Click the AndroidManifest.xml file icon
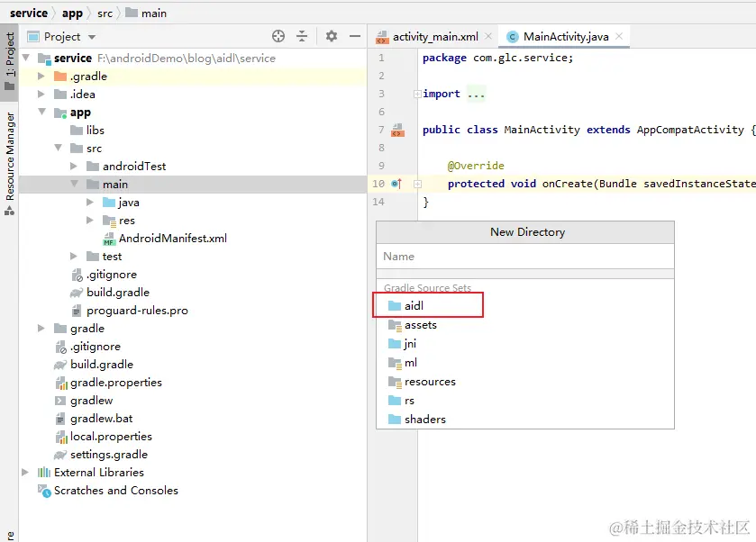This screenshot has width=756, height=542. pos(109,239)
